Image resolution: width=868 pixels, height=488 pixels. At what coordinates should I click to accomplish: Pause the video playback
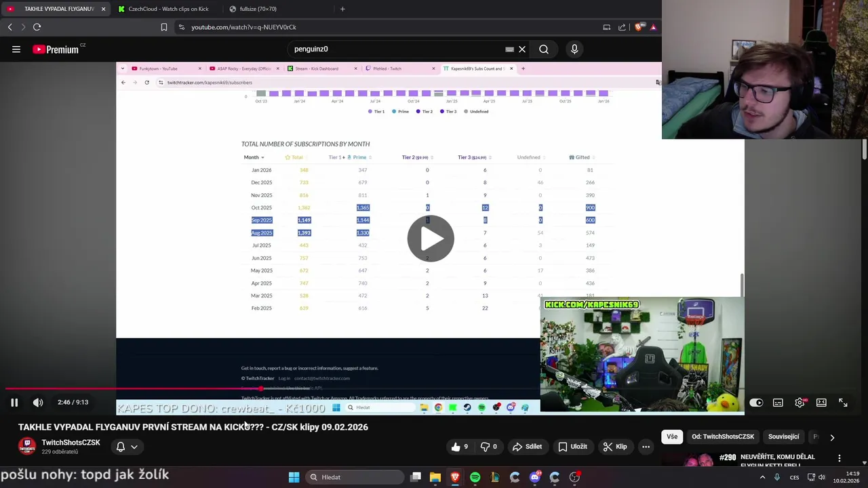point(14,403)
